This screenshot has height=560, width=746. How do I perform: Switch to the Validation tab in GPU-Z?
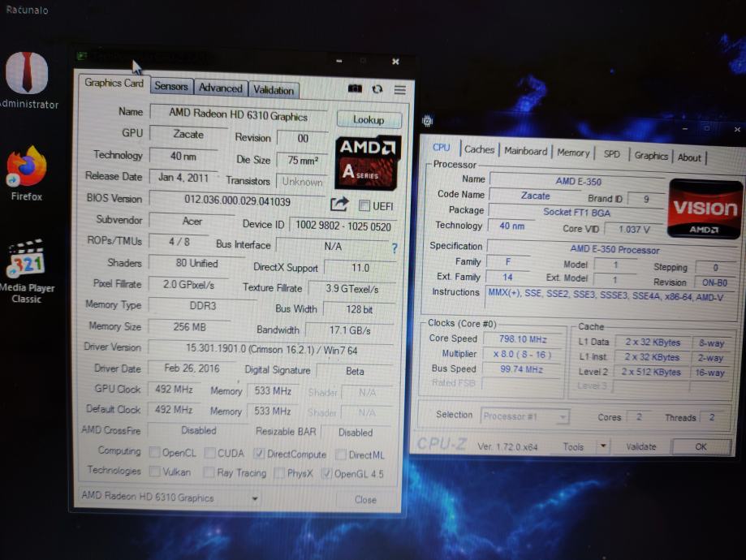[274, 90]
